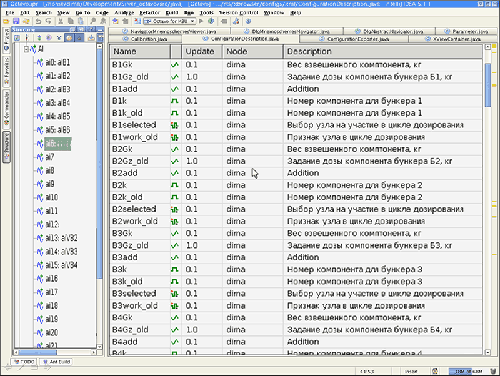This screenshot has height=376, width=500.
Task: Click the Run play-arrow icon
Action: pyautogui.click(x=201, y=21)
